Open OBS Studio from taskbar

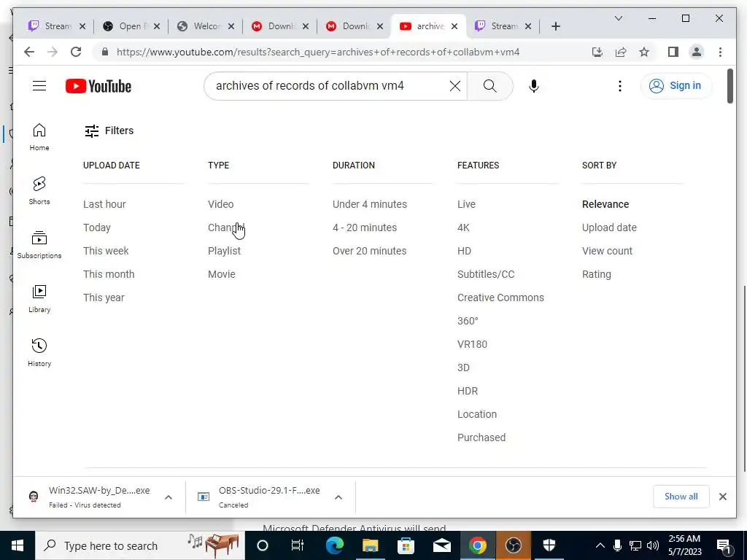coord(513,545)
